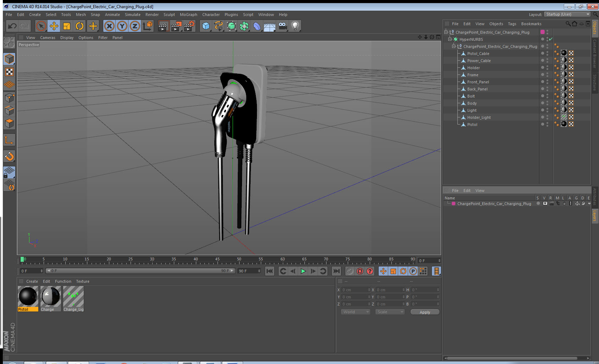The width and height of the screenshot is (599, 364).
Task: Open render to Picture Viewer
Action: point(176,26)
